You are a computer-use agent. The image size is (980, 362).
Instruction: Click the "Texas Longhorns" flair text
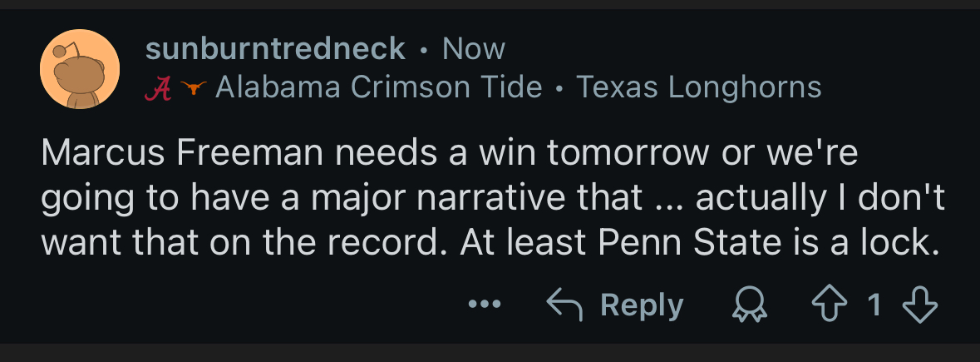pos(699,87)
